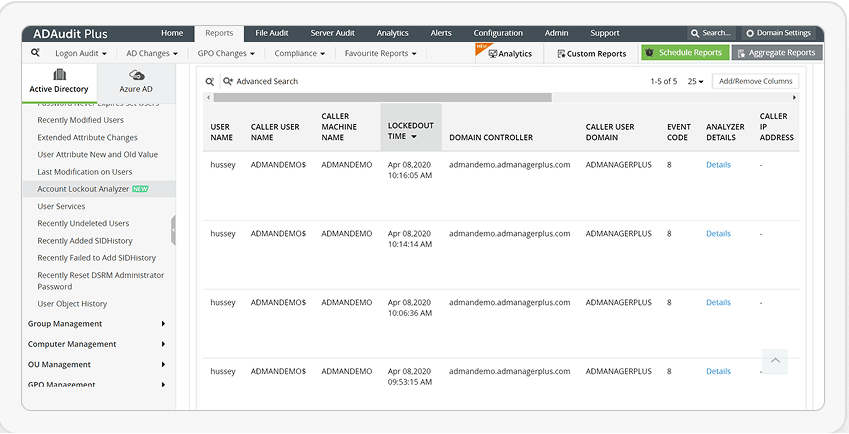Expand the OU Management section
Viewport: 849px width, 434px height.
[96, 365]
